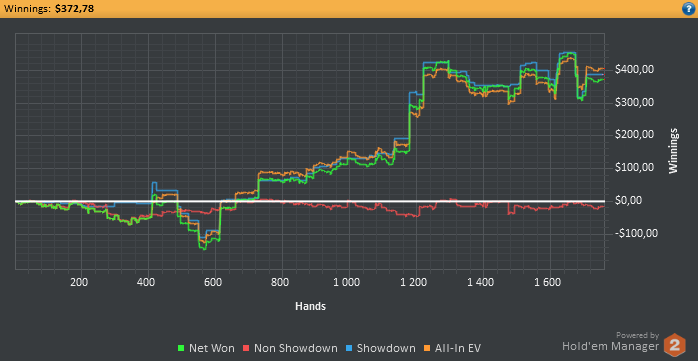The image size is (698, 361).
Task: Toggle the orange All-In EV legend swatch
Action: point(426,349)
